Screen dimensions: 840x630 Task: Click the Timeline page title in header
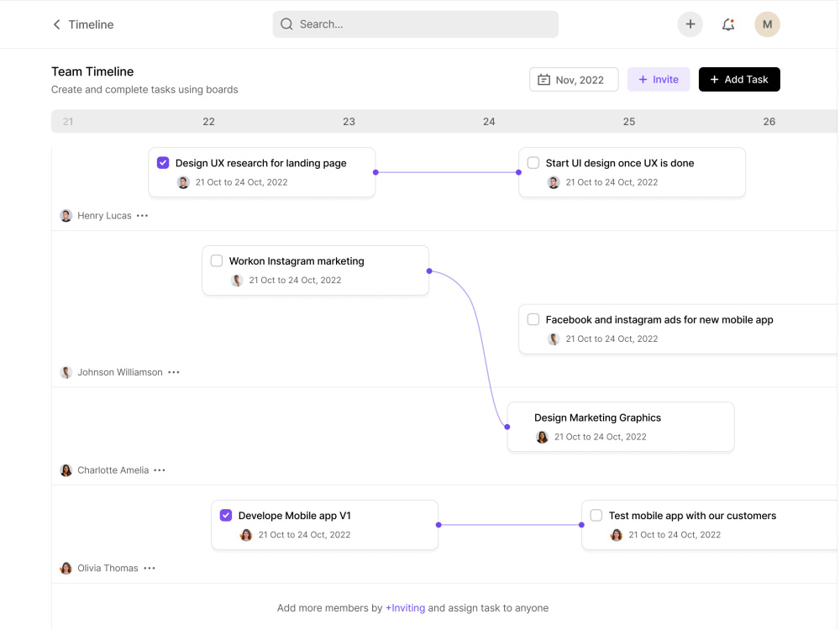(91, 24)
